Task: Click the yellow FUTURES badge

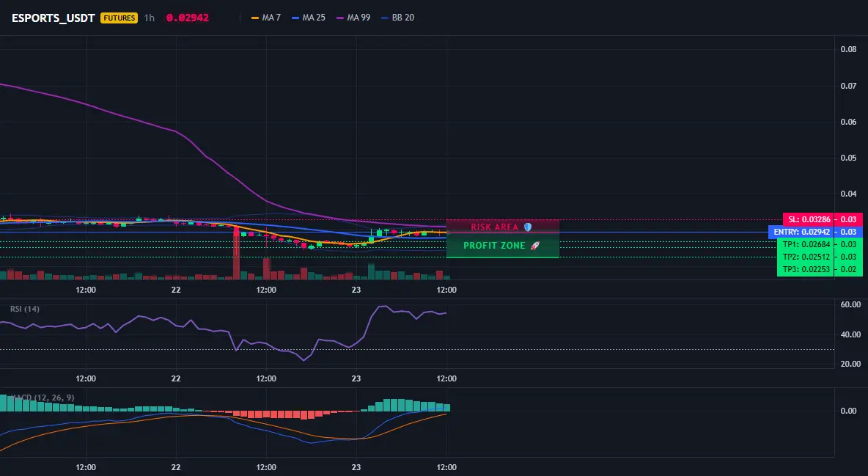Action: click(x=119, y=18)
